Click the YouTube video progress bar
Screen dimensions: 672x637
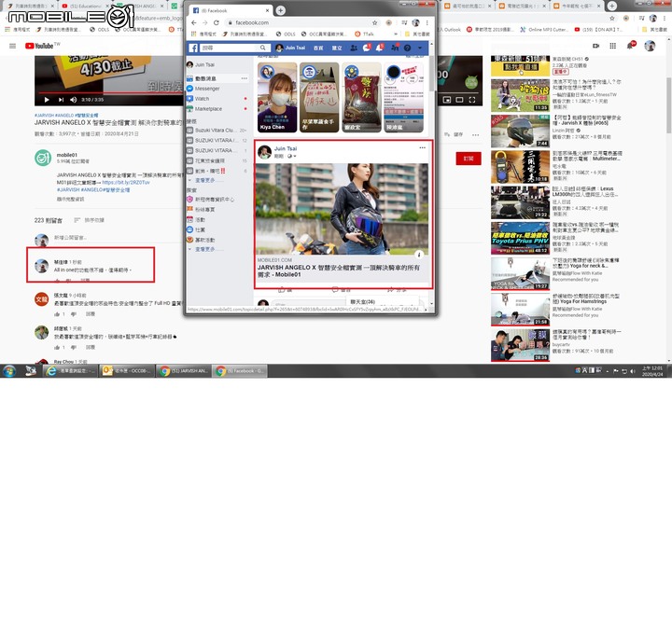pyautogui.click(x=111, y=92)
